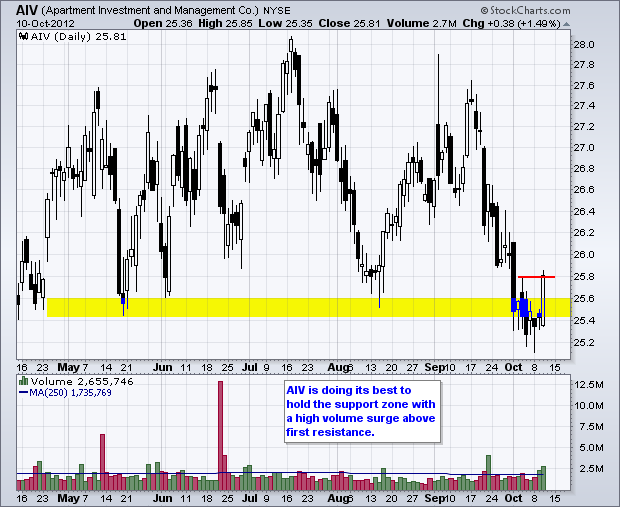Image resolution: width=620 pixels, height=507 pixels.
Task: Click the 27.4 price axis label
Action: click(584, 106)
